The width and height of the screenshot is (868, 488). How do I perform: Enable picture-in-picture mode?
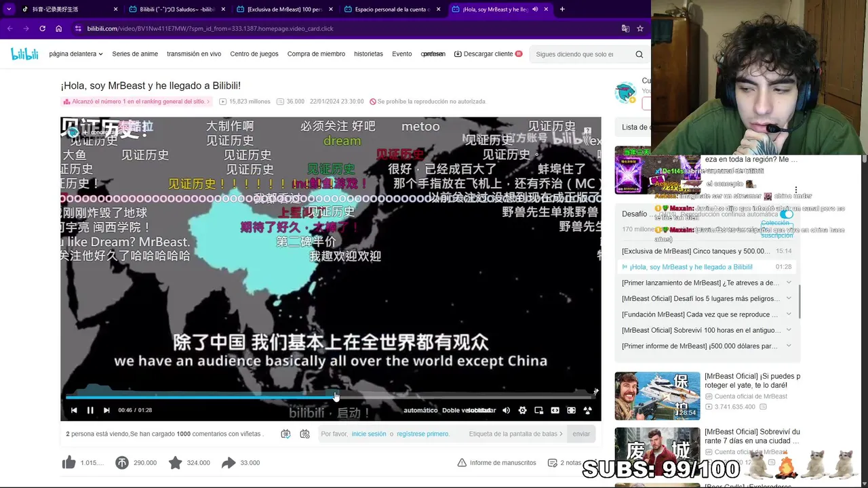(x=538, y=410)
